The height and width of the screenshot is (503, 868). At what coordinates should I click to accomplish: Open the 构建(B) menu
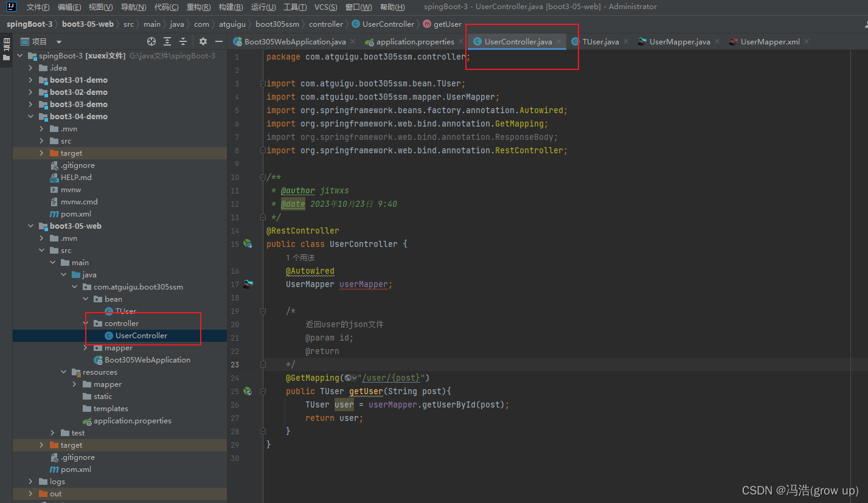point(231,7)
